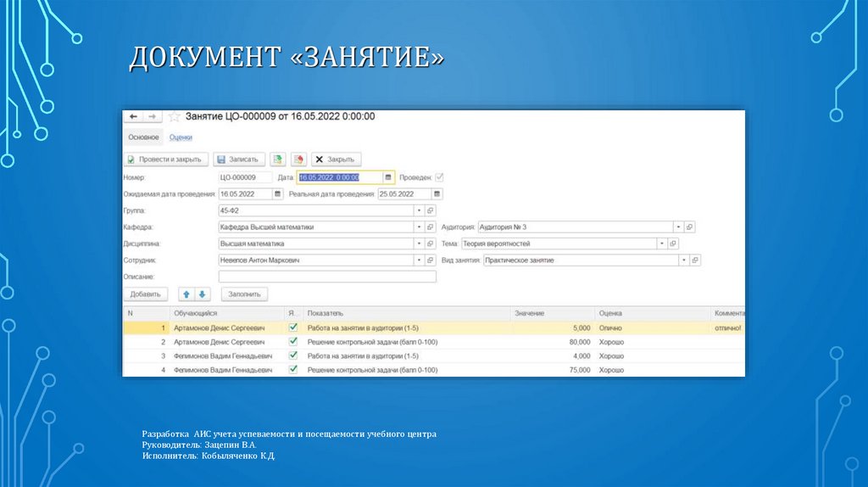Sort by the Обучающийся column header
The width and height of the screenshot is (868, 487).
click(x=227, y=313)
